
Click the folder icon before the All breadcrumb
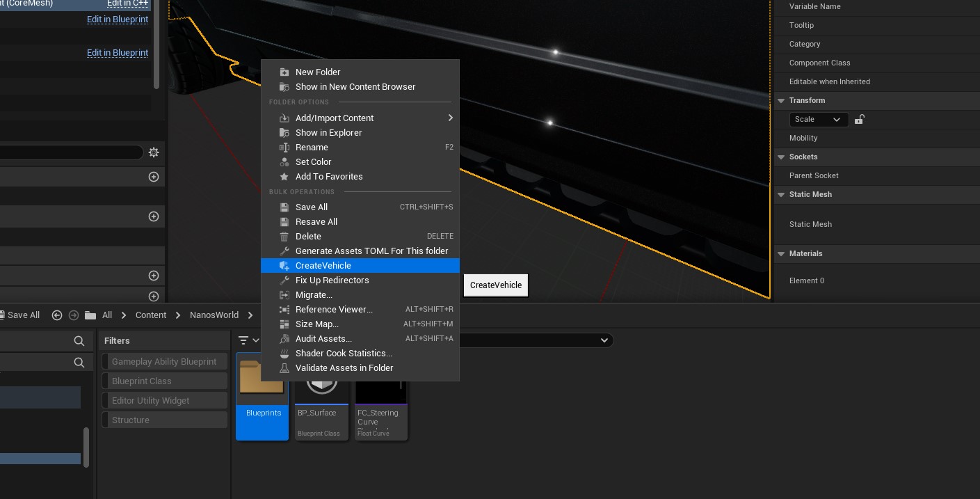point(90,315)
